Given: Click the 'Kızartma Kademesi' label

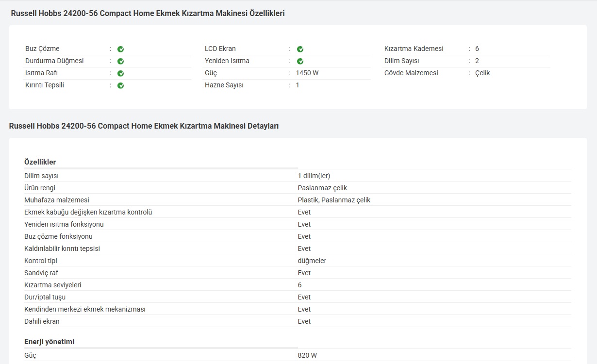Looking at the screenshot, I should (414, 49).
